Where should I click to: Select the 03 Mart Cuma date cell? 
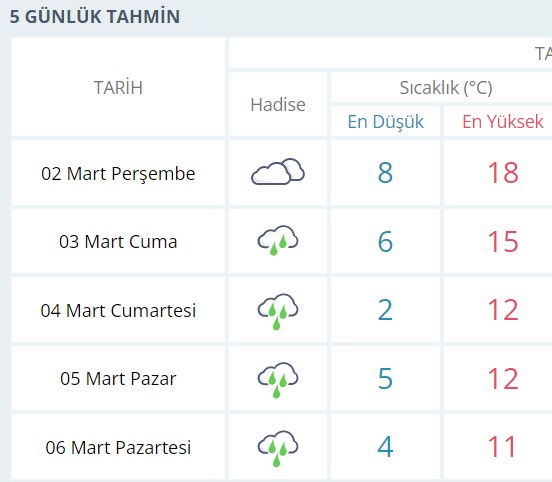118,242
